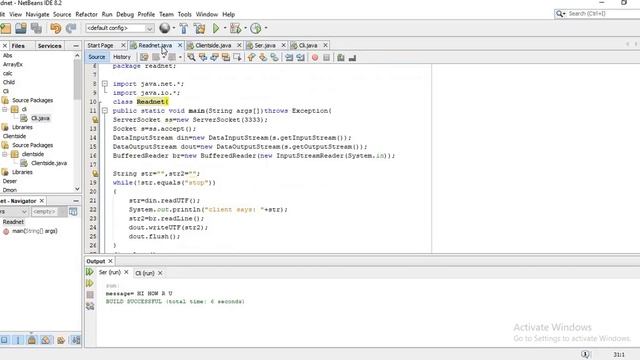Select Clientside.java in Projects tree

click(x=49, y=163)
